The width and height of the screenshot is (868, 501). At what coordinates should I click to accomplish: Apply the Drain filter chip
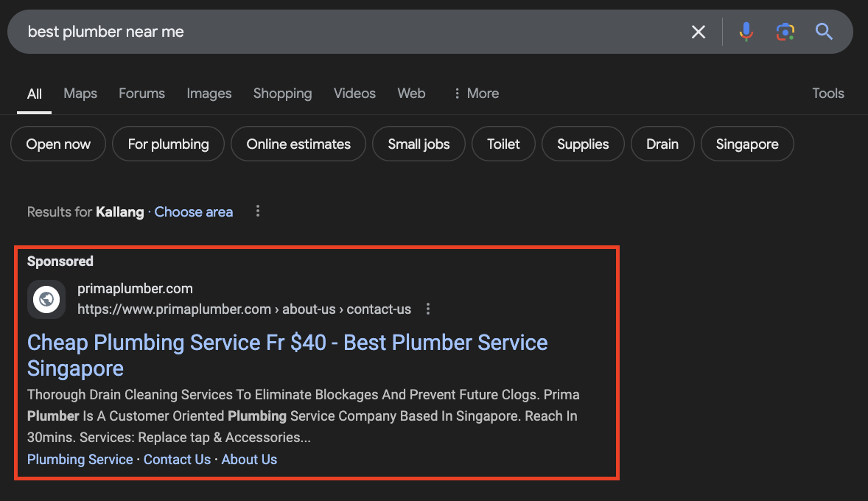tap(662, 144)
